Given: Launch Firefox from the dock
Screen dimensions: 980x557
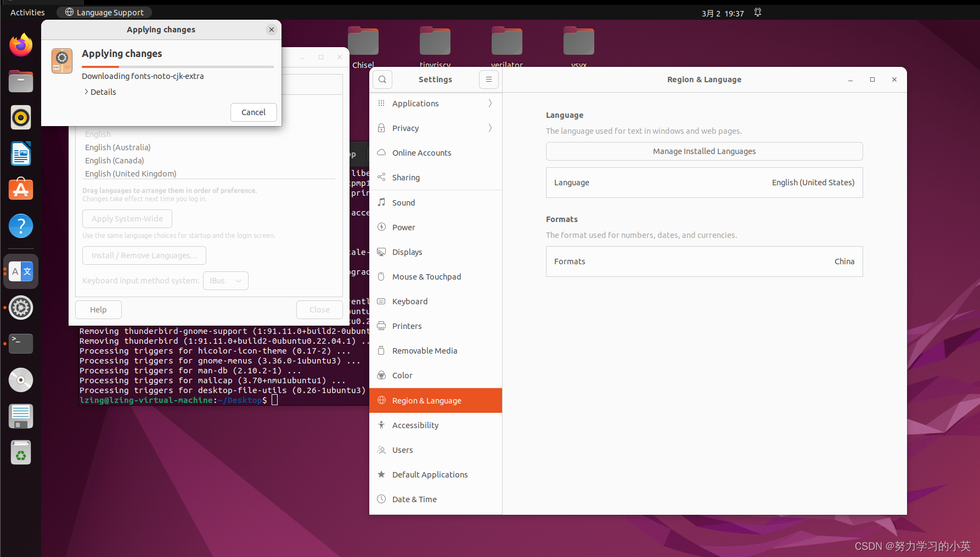Looking at the screenshot, I should (20, 45).
